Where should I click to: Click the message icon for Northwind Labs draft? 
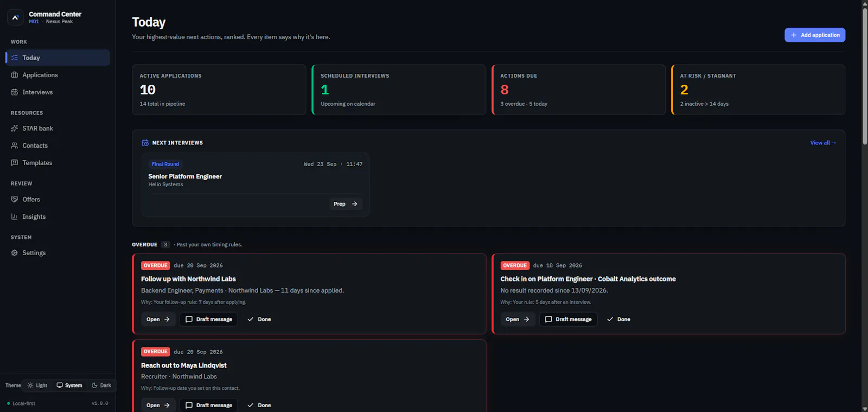189,319
